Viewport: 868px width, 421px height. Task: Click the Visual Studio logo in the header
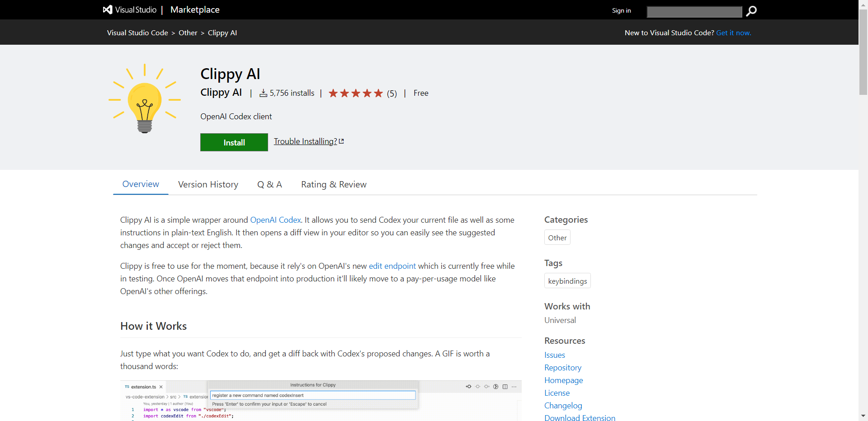(107, 9)
